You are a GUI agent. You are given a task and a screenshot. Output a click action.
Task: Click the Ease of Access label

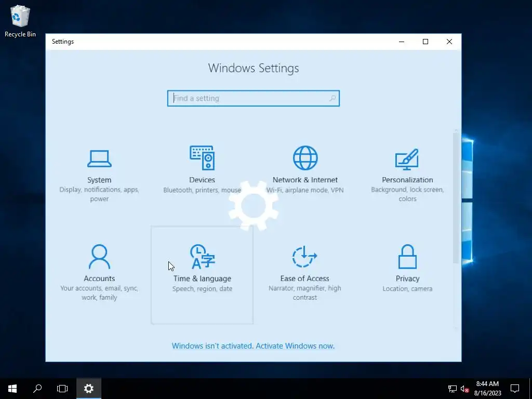304,278
